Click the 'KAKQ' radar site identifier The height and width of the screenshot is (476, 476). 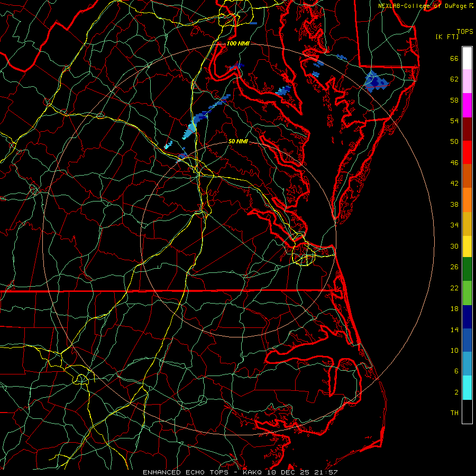tap(253, 472)
